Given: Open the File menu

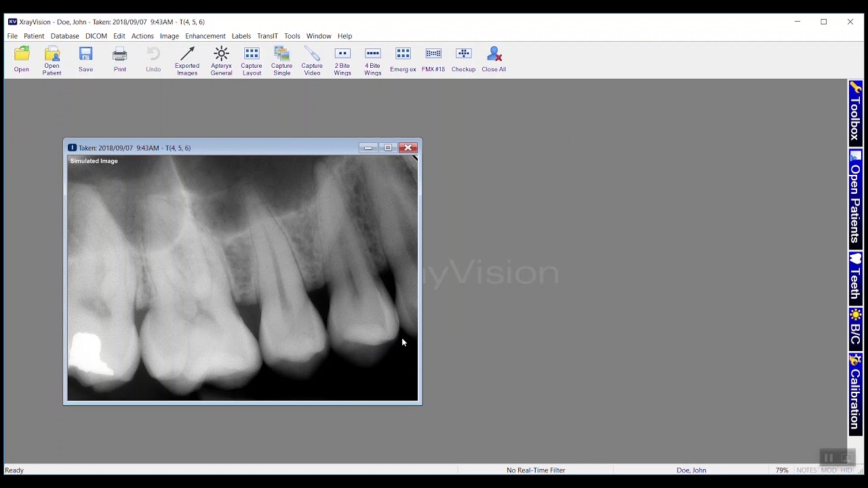Looking at the screenshot, I should tap(12, 36).
